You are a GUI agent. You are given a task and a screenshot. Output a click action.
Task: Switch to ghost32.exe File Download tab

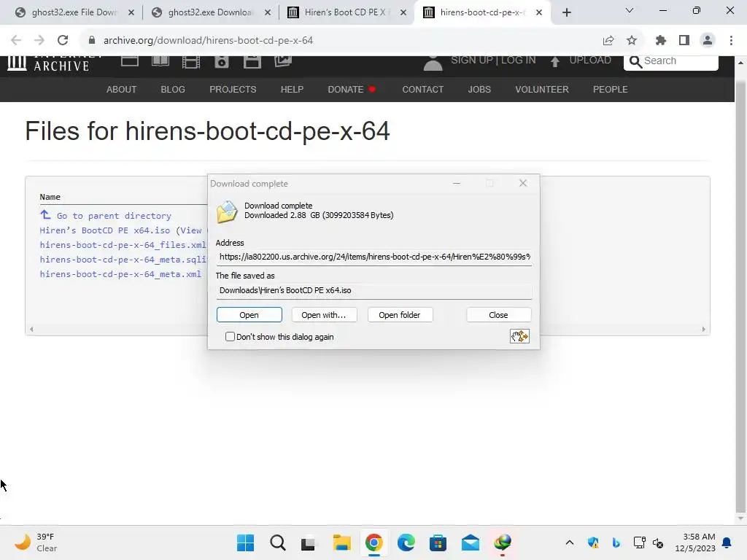74,12
